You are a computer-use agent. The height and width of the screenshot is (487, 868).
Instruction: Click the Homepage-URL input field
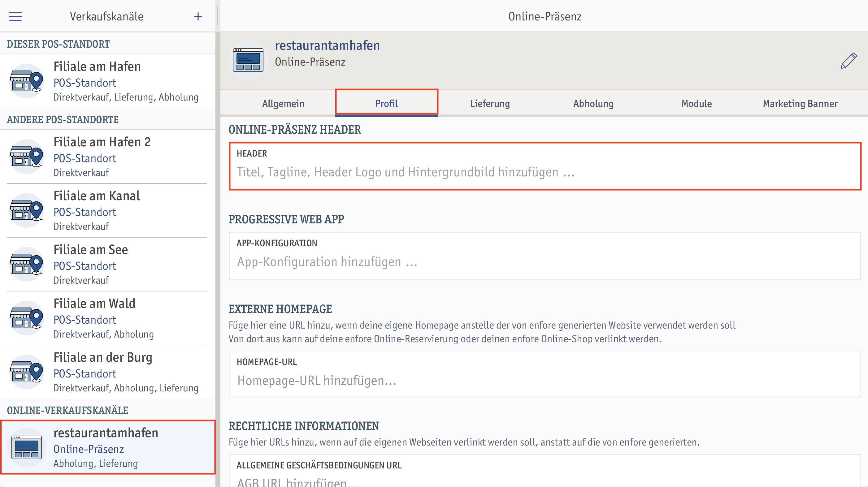coord(545,374)
